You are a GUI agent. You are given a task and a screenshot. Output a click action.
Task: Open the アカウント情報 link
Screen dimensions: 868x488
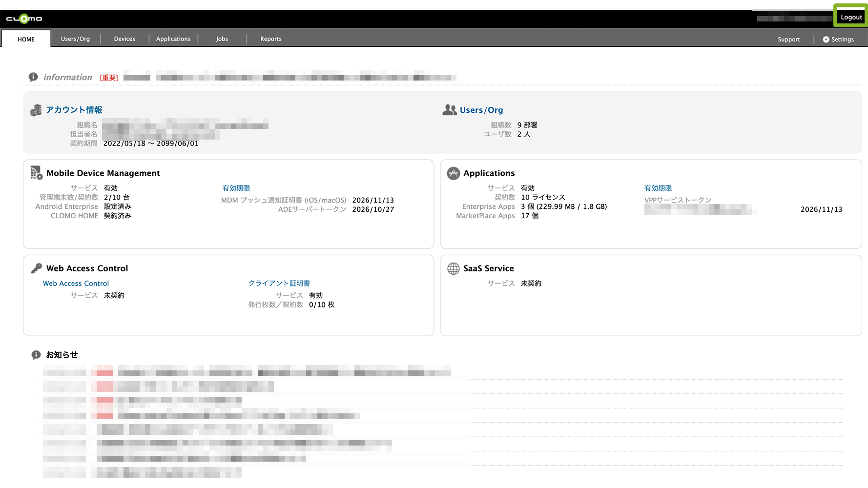74,110
